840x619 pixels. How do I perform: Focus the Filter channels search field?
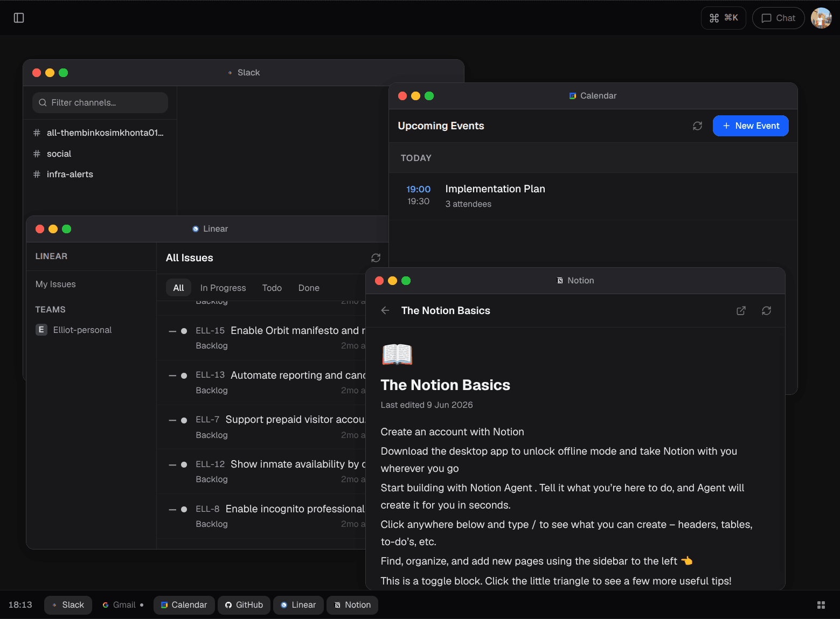[x=100, y=102]
